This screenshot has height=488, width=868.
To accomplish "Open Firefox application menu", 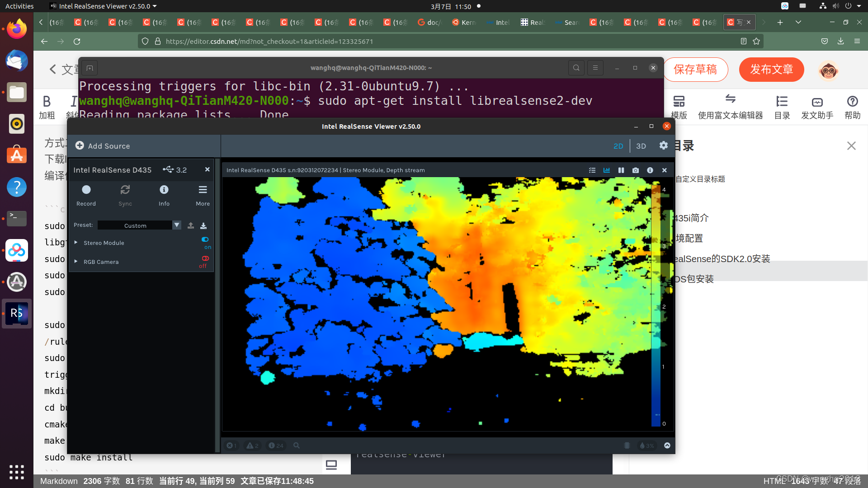I will click(x=857, y=41).
